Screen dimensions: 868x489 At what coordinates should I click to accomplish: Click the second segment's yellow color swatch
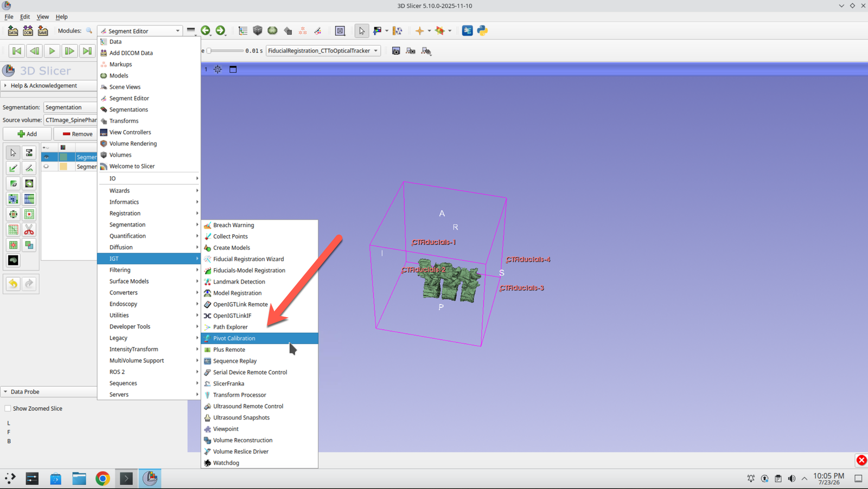(x=63, y=167)
